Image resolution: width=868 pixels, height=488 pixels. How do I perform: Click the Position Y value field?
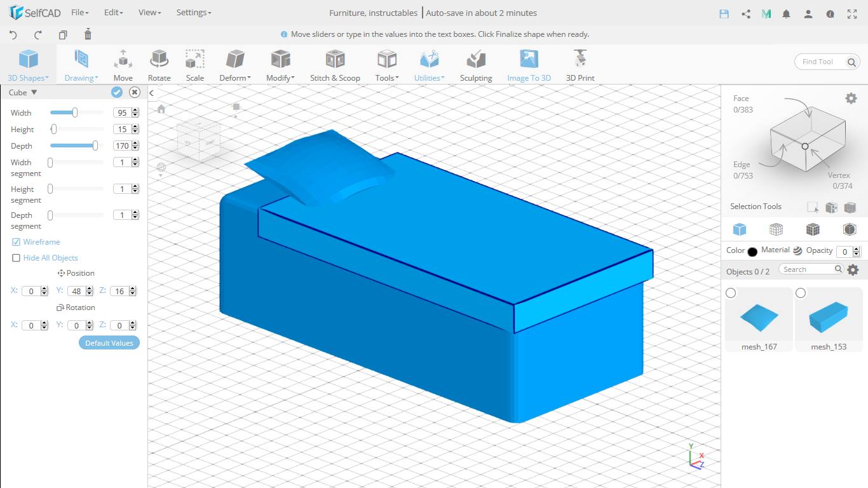click(x=76, y=291)
